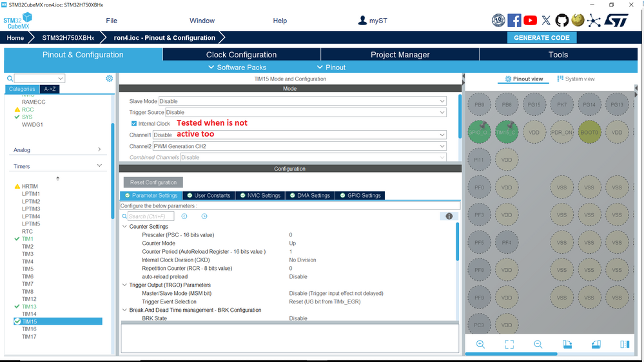Viewport: 644px width, 362px height.
Task: Open the Channel1 dropdown
Action: pyautogui.click(x=299, y=135)
